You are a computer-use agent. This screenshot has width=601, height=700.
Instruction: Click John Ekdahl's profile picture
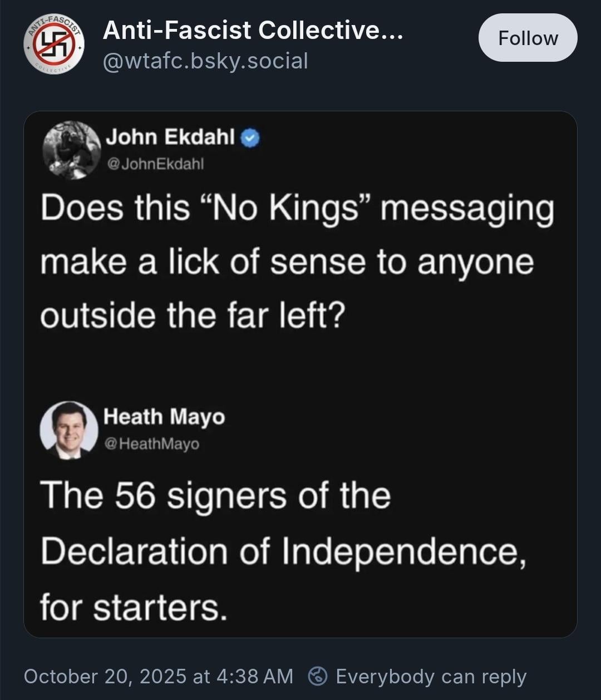tap(71, 150)
